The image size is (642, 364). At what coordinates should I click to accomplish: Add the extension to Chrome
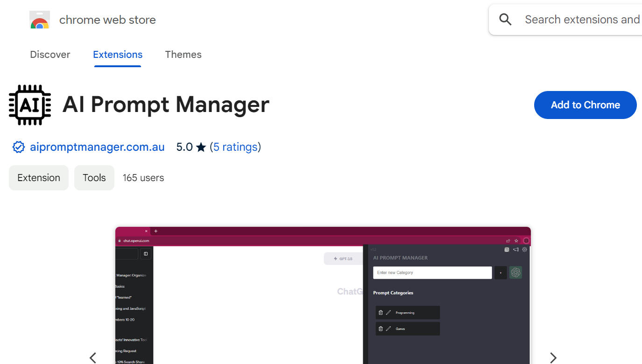pyautogui.click(x=585, y=105)
